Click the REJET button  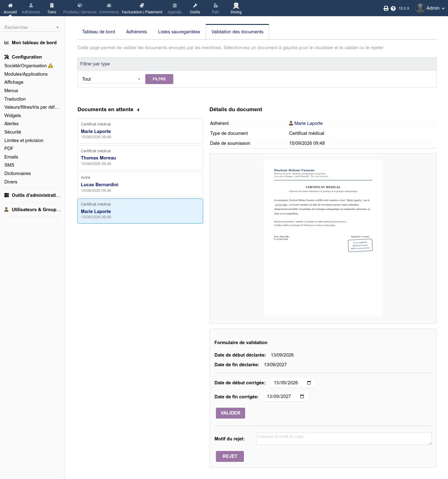[x=230, y=456]
